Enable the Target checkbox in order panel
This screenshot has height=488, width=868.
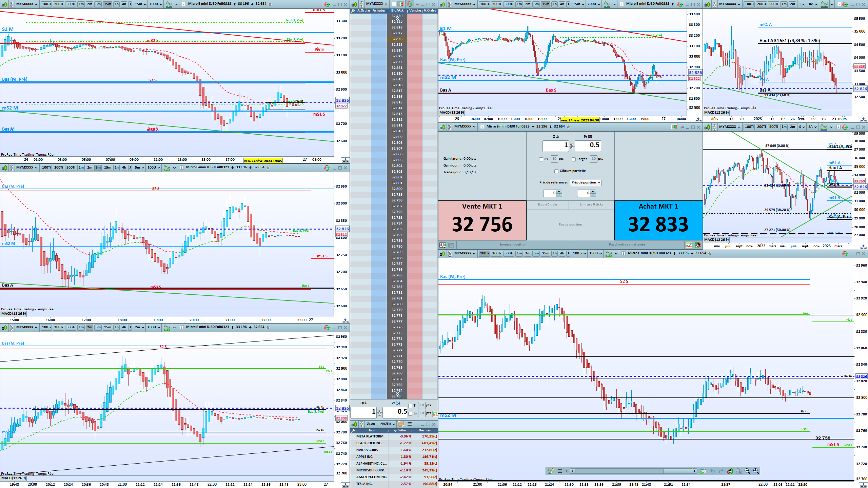pyautogui.click(x=574, y=159)
